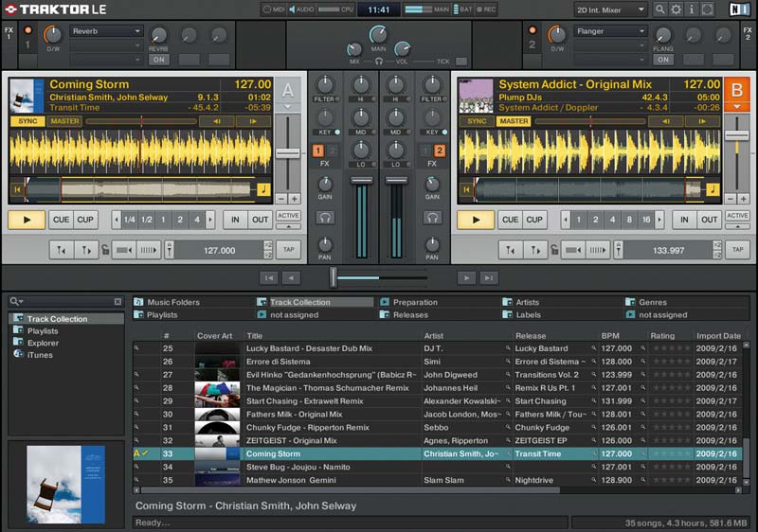Click the crossfader handle
This screenshot has width=758, height=532.
click(x=333, y=277)
